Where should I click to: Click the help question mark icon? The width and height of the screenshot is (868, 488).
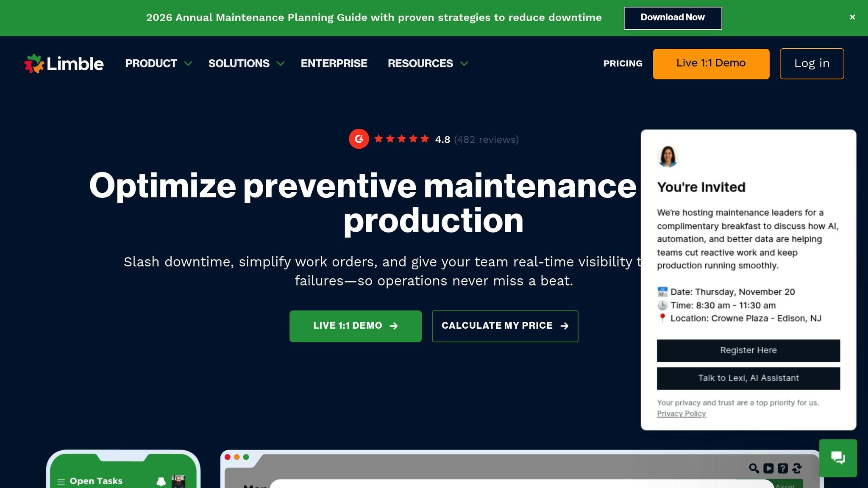click(783, 468)
